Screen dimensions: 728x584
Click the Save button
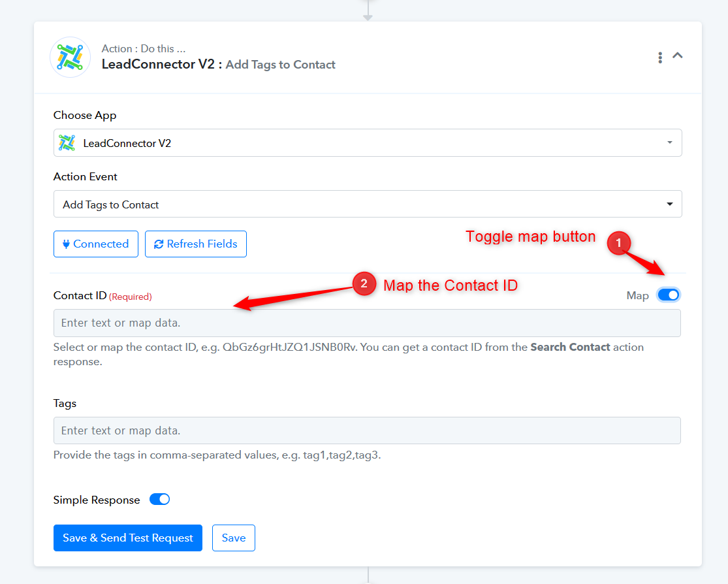[234, 538]
